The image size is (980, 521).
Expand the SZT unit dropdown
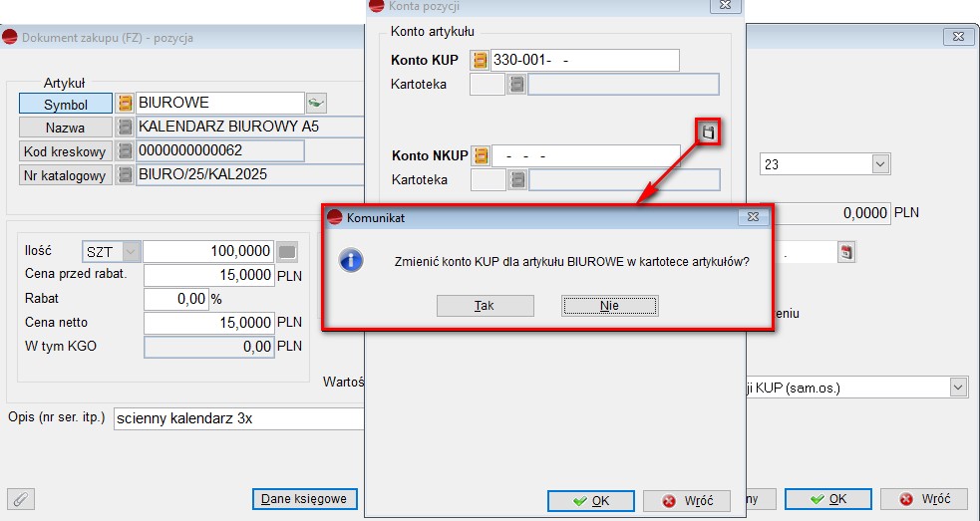131,251
